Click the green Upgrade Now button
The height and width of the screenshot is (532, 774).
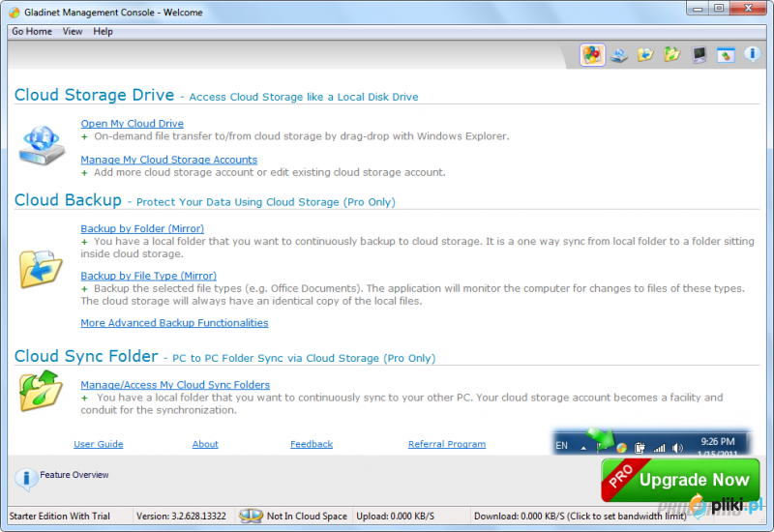click(680, 480)
